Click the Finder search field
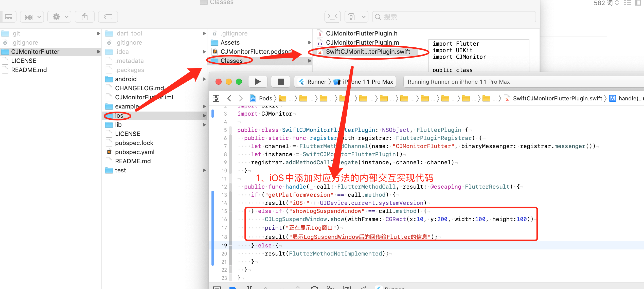Image resolution: width=644 pixels, height=289 pixels. [x=454, y=17]
